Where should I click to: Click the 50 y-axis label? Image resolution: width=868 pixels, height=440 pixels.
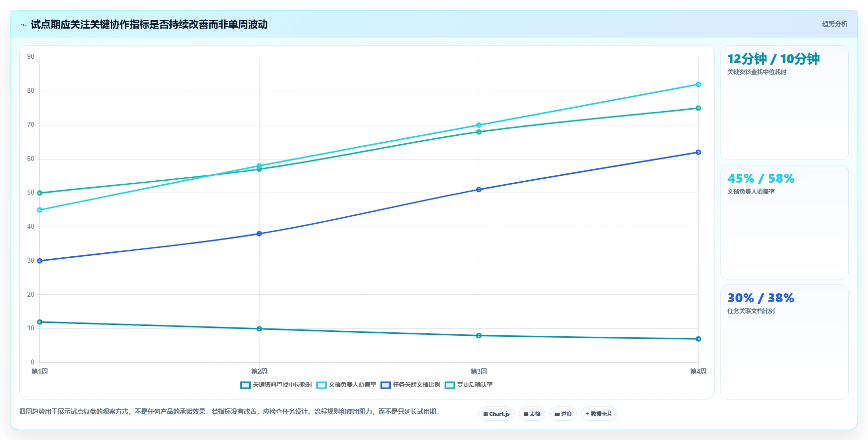coord(31,193)
